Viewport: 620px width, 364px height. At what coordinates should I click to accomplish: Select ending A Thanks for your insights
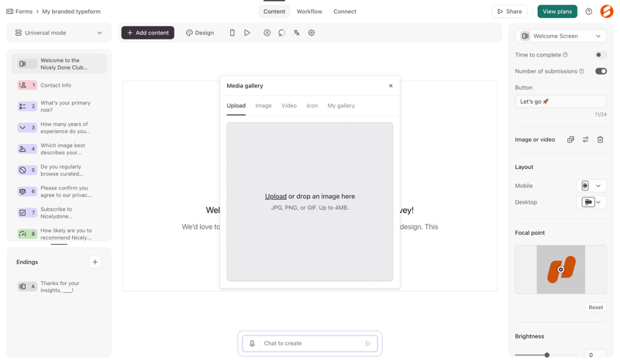pyautogui.click(x=59, y=287)
